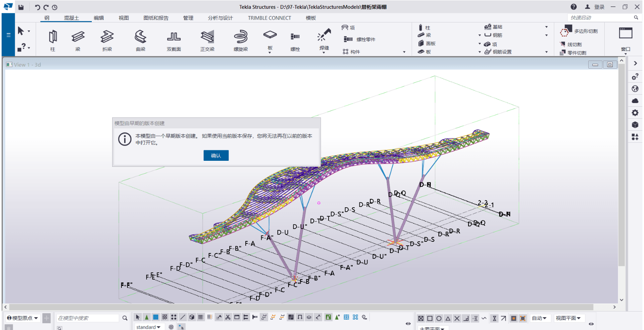The image size is (644, 330).
Task: Open the 自动 snap depth dropdown
Action: [x=539, y=318]
